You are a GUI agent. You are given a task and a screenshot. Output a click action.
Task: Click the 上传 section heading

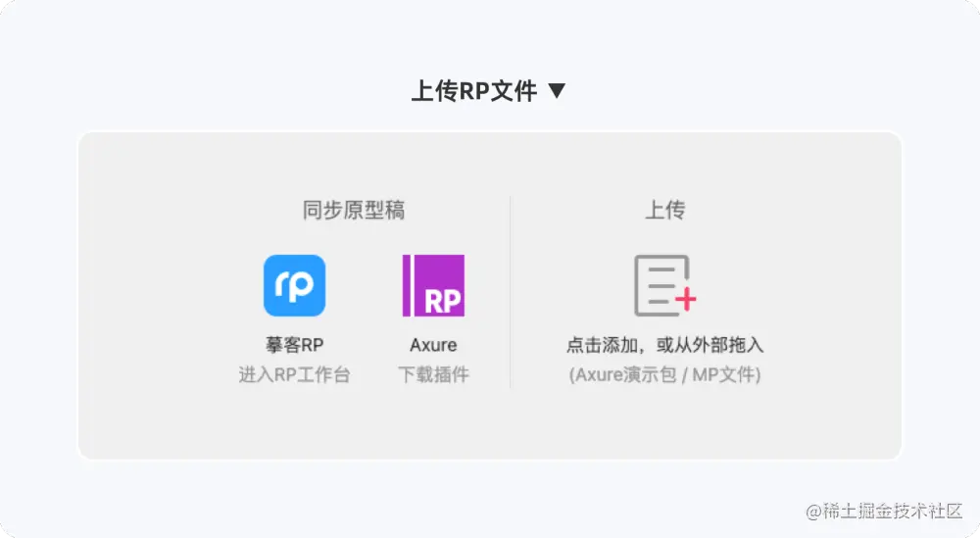tap(665, 210)
